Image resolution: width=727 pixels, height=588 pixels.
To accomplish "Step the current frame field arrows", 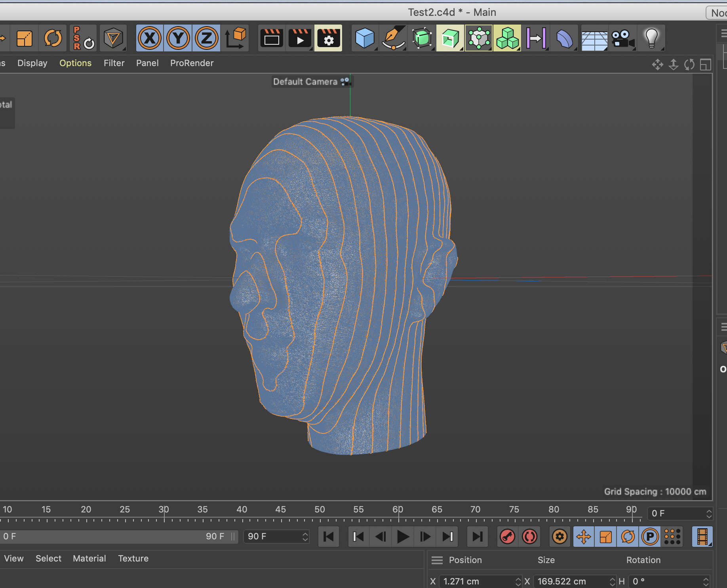I will coord(709,514).
